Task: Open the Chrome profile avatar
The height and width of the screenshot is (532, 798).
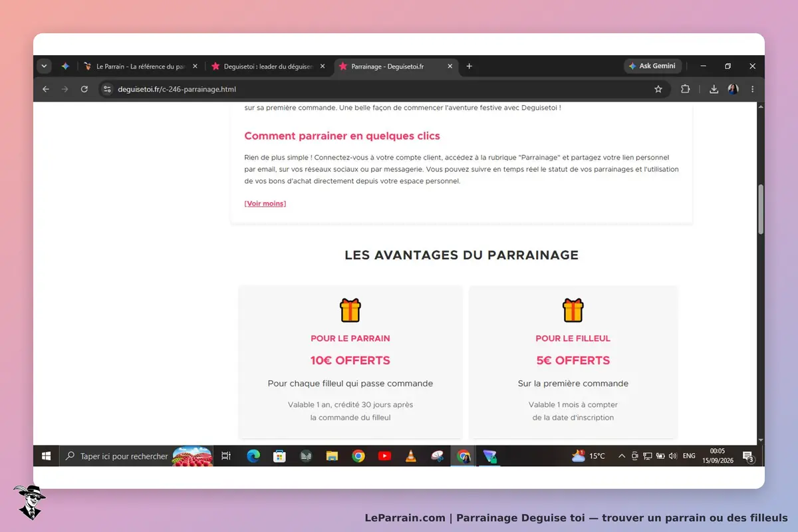Action: click(733, 89)
